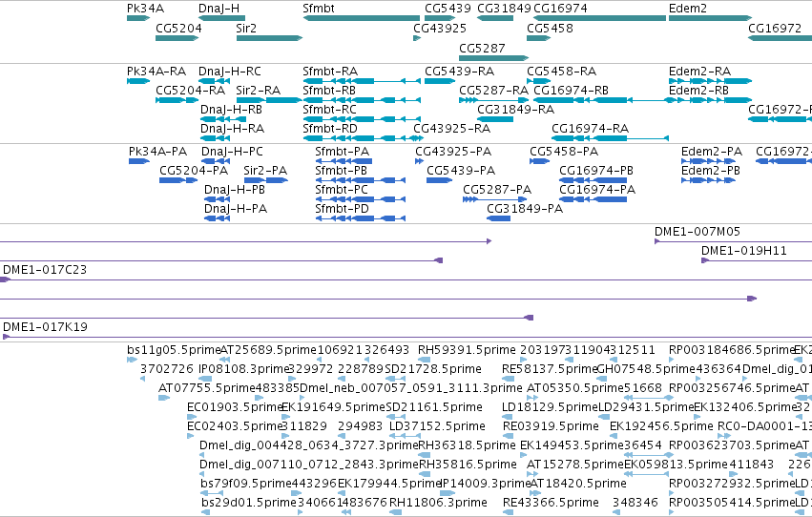This screenshot has width=812, height=517.
Task: Click the Edem2-RA transcript glyph
Action: pyautogui.click(x=711, y=81)
